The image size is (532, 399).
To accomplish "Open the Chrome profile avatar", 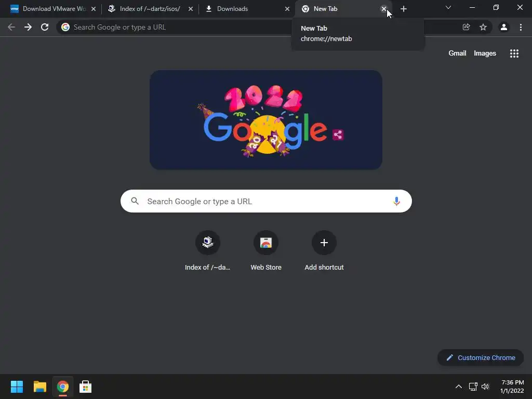I will click(x=504, y=27).
